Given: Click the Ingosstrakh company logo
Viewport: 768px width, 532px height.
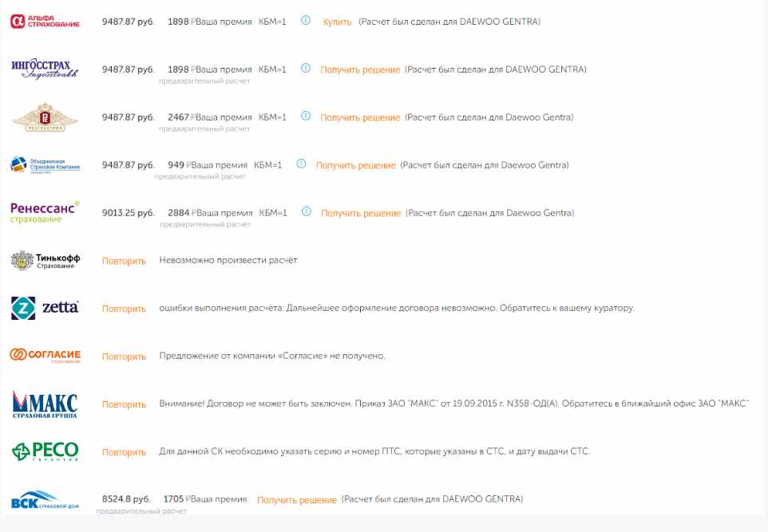Looking at the screenshot, I should pyautogui.click(x=46, y=69).
